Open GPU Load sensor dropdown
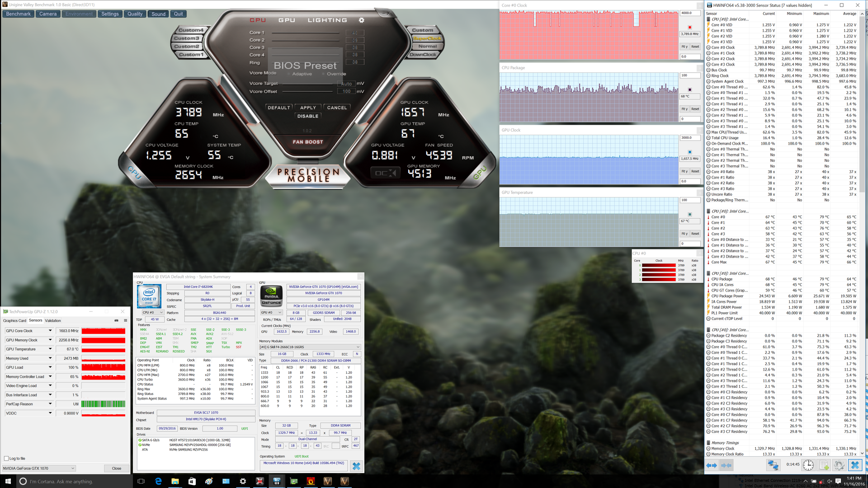Screen dimensions: 868x488 (50, 367)
